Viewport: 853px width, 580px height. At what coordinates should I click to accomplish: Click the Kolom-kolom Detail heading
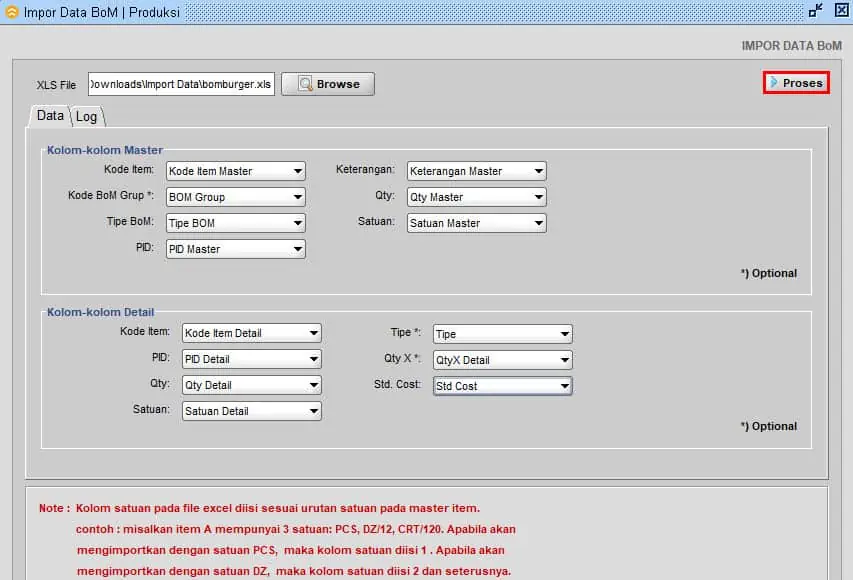click(x=101, y=312)
